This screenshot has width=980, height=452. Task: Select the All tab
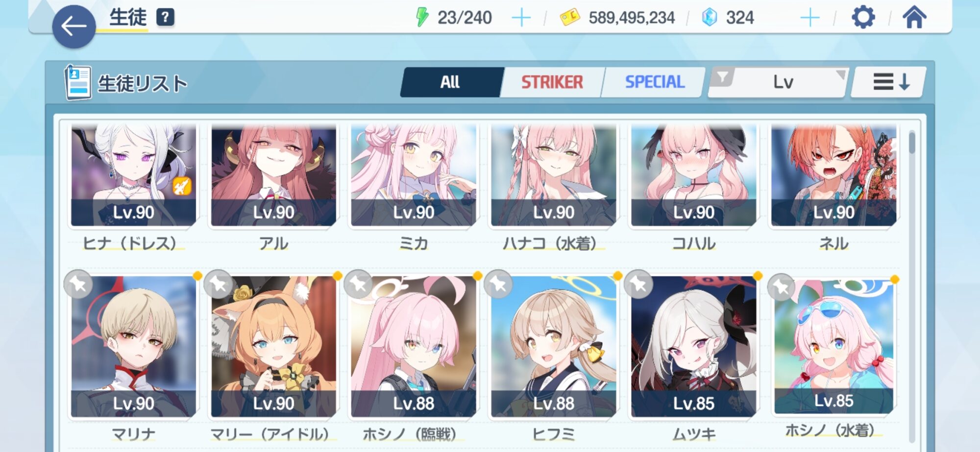451,82
